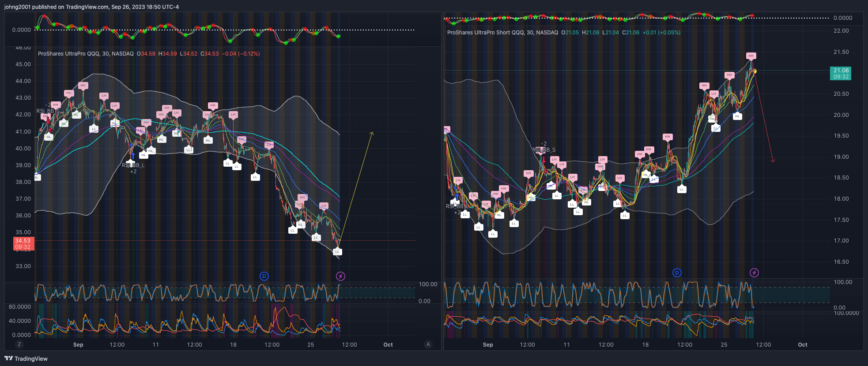Click the red 34.53 current price label
The width and height of the screenshot is (868, 366).
[23, 244]
